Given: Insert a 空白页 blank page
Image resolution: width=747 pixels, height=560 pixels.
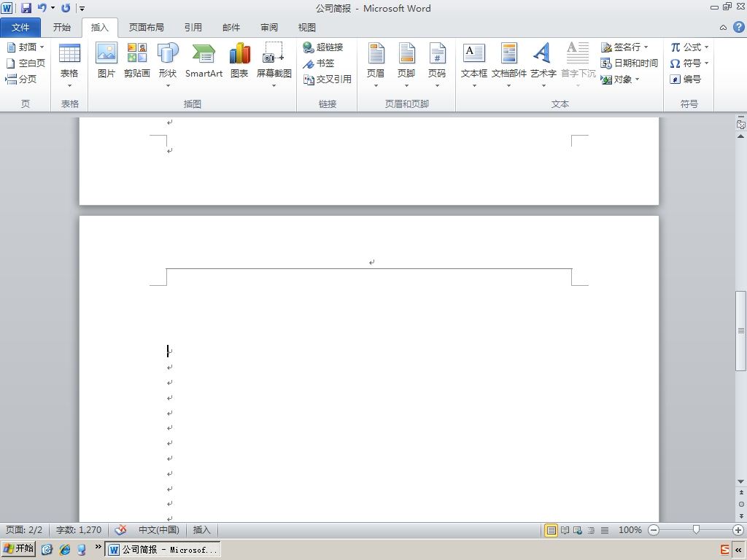Looking at the screenshot, I should 26,63.
